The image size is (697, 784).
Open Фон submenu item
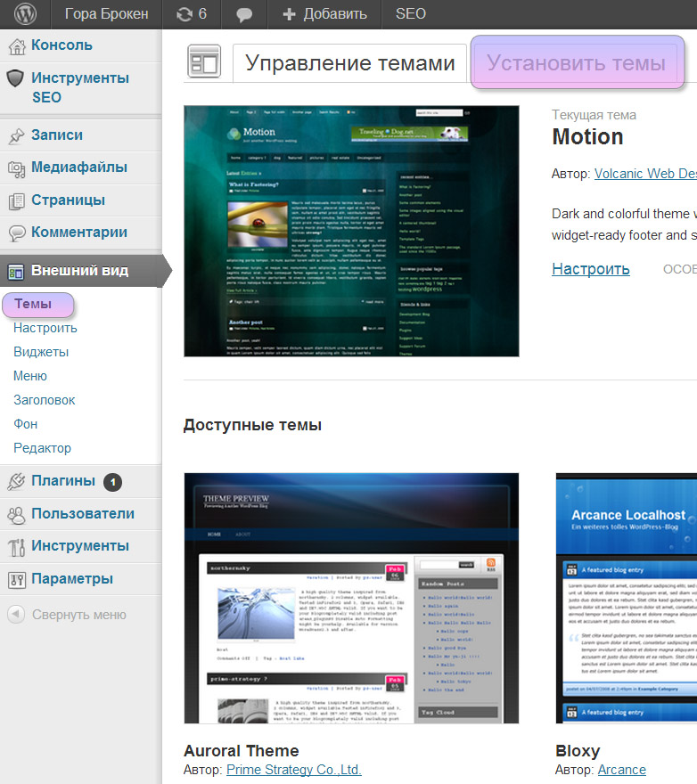26,424
